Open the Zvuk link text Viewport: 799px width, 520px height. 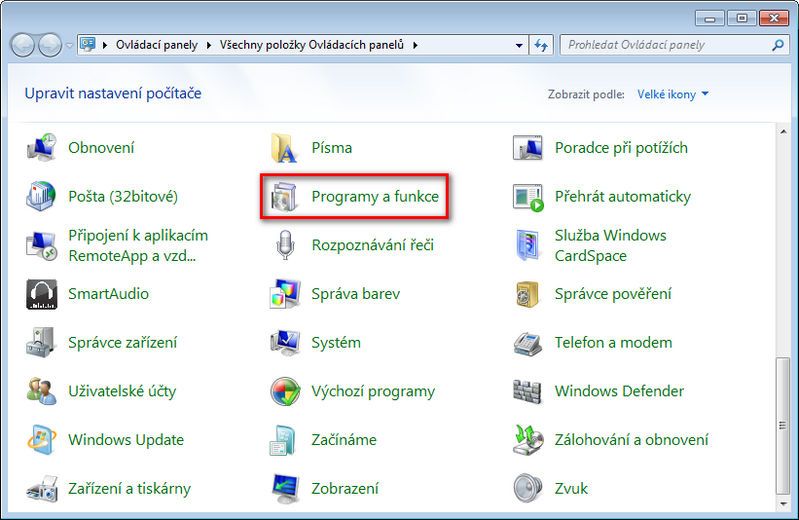point(571,488)
